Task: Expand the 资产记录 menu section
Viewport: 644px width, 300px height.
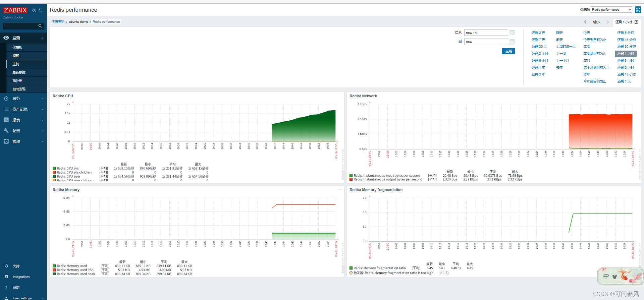Action: point(42,110)
